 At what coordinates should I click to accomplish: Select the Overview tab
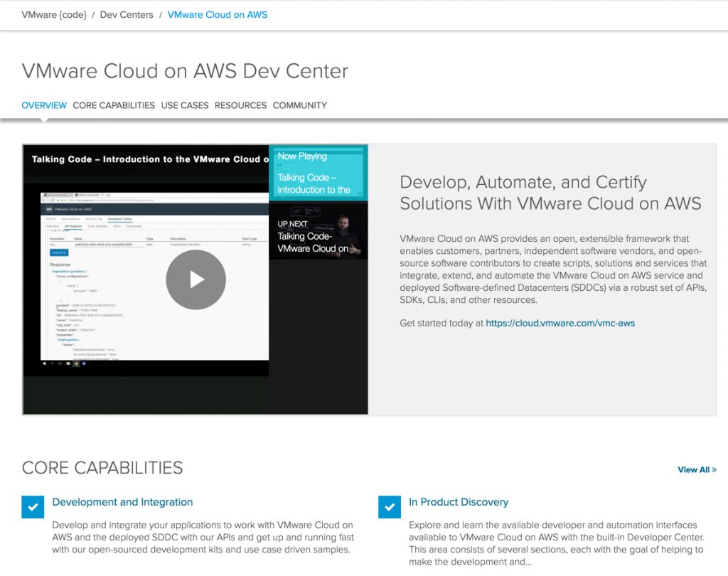44,105
